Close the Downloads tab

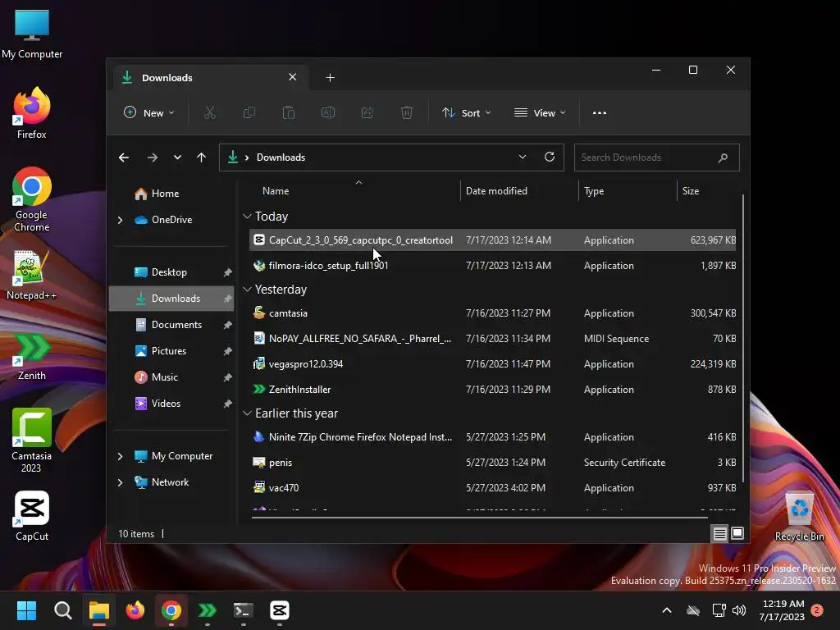(293, 77)
